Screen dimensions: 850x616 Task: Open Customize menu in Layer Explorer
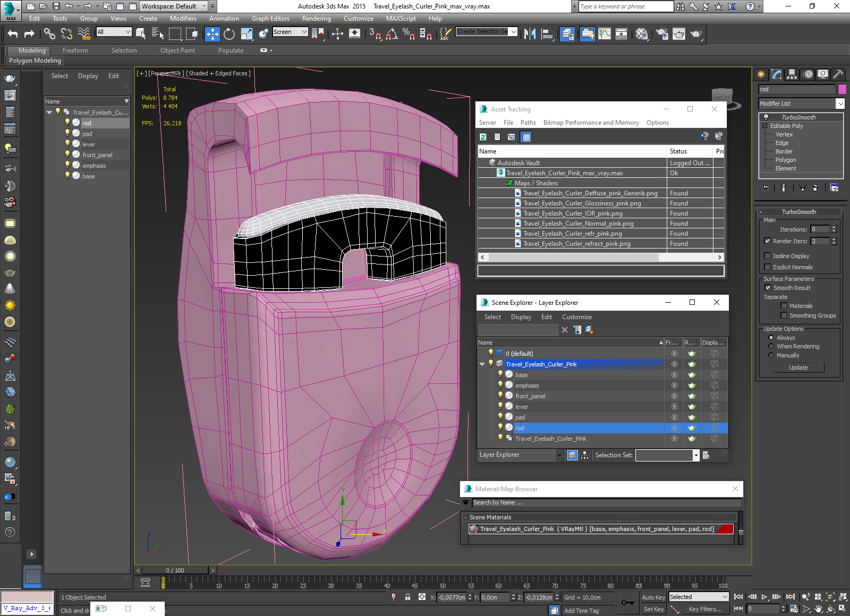tap(577, 317)
